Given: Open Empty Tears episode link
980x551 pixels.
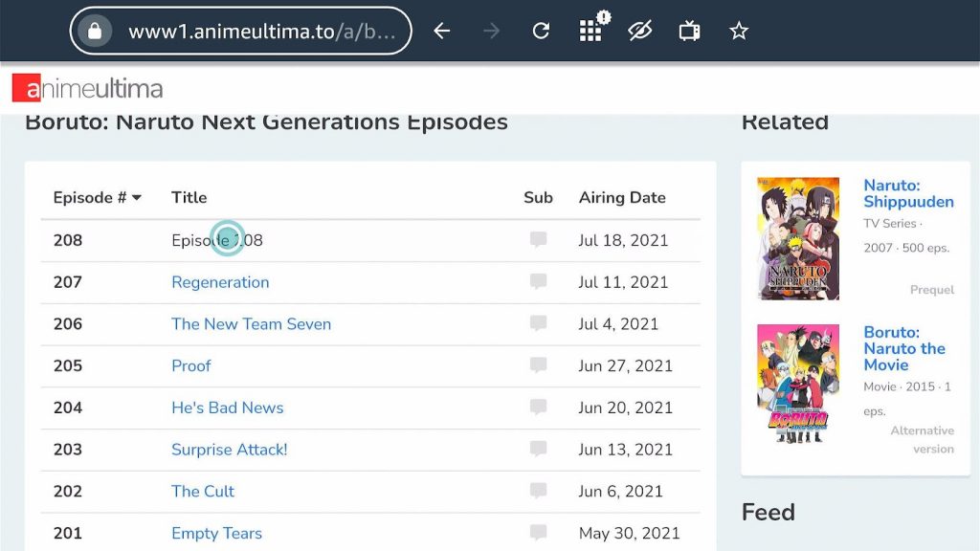Looking at the screenshot, I should tap(216, 534).
